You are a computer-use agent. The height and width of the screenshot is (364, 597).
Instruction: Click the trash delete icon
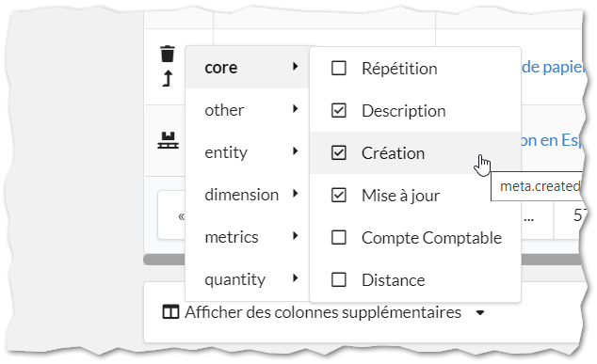click(168, 54)
